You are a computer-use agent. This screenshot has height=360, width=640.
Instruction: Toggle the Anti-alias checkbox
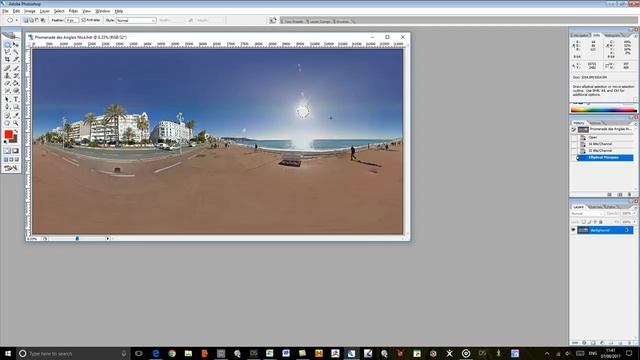[x=83, y=20]
